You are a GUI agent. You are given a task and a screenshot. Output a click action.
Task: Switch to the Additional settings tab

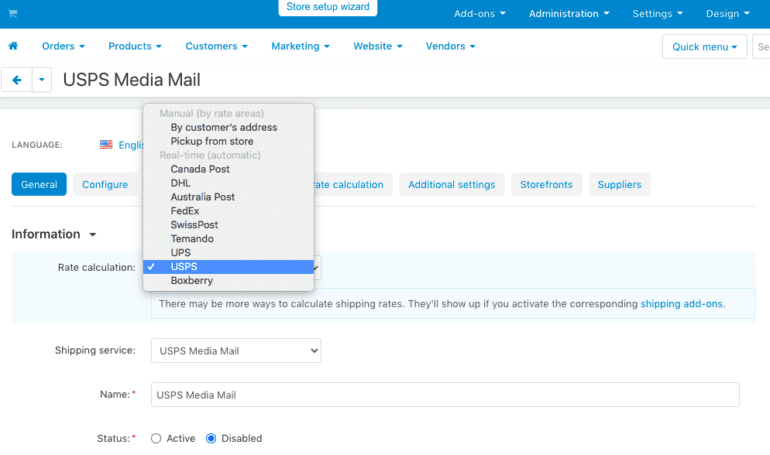pos(451,185)
